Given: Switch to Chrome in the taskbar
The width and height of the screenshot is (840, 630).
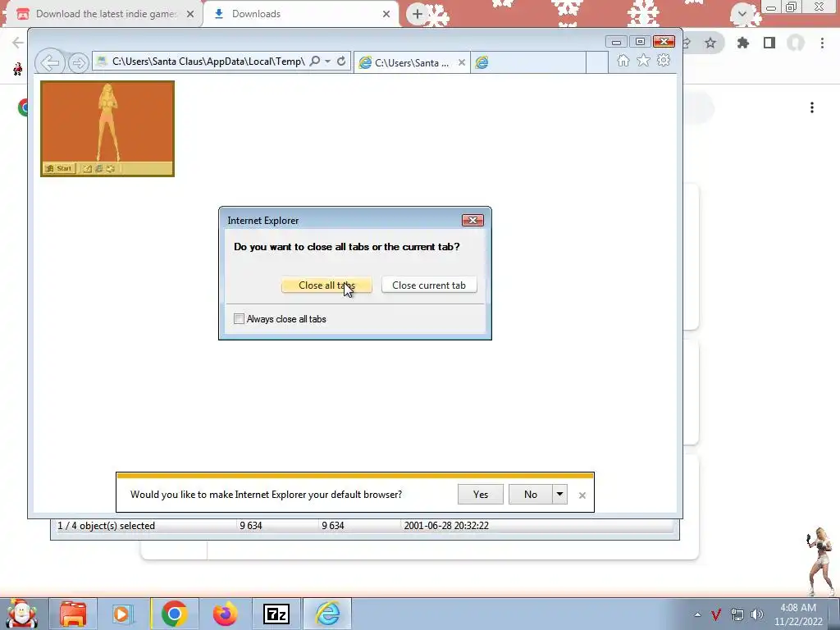Looking at the screenshot, I should tap(174, 614).
